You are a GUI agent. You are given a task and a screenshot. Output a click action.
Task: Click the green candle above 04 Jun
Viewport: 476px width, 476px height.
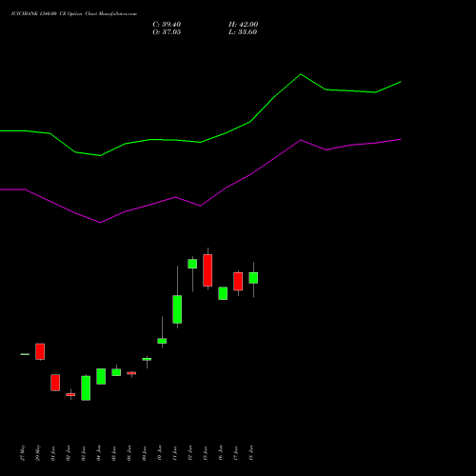point(101,376)
